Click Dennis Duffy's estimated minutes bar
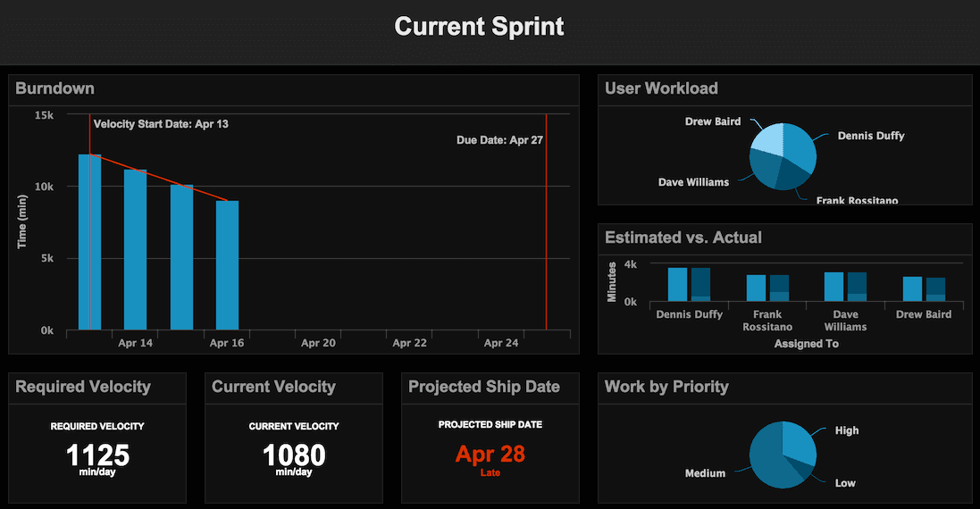This screenshot has height=509, width=980. pos(677,285)
